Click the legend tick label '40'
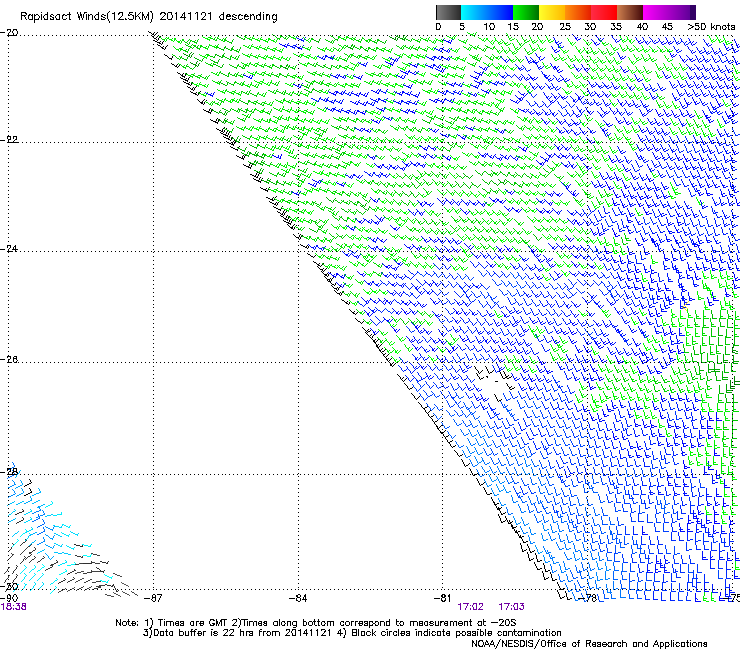740x650 pixels. click(642, 27)
